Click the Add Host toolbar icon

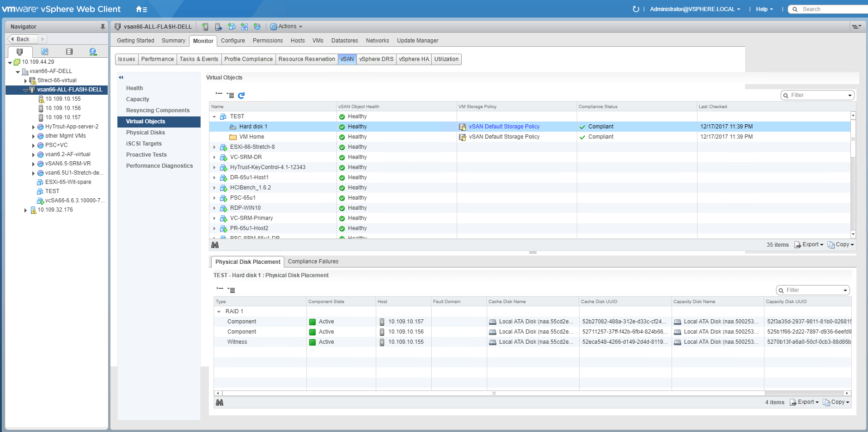(x=205, y=27)
